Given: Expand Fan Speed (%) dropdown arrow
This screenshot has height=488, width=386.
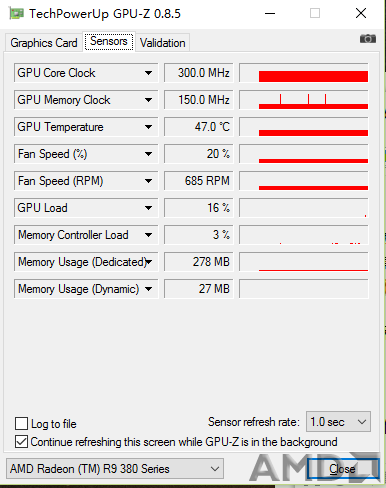Looking at the screenshot, I should click(x=149, y=154).
